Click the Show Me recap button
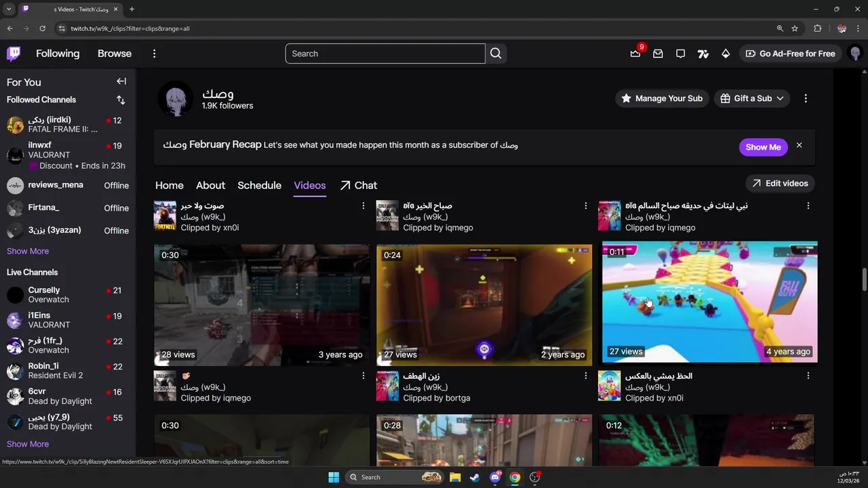The height and width of the screenshot is (488, 868). tap(763, 147)
